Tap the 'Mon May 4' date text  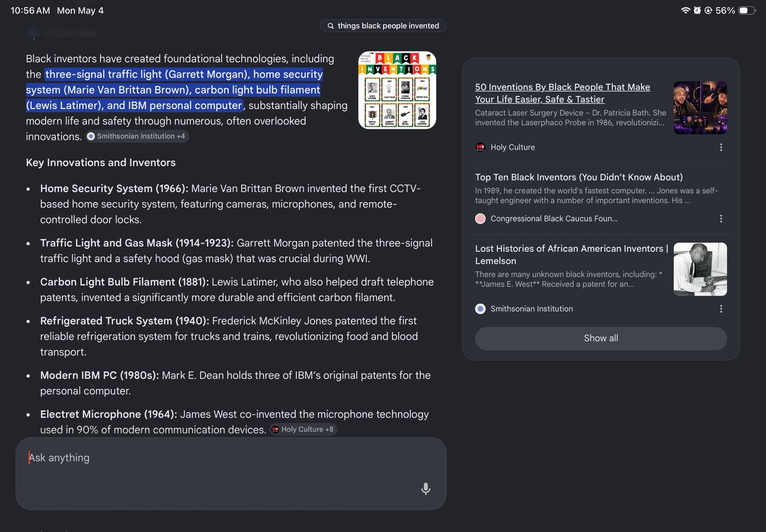80,10
